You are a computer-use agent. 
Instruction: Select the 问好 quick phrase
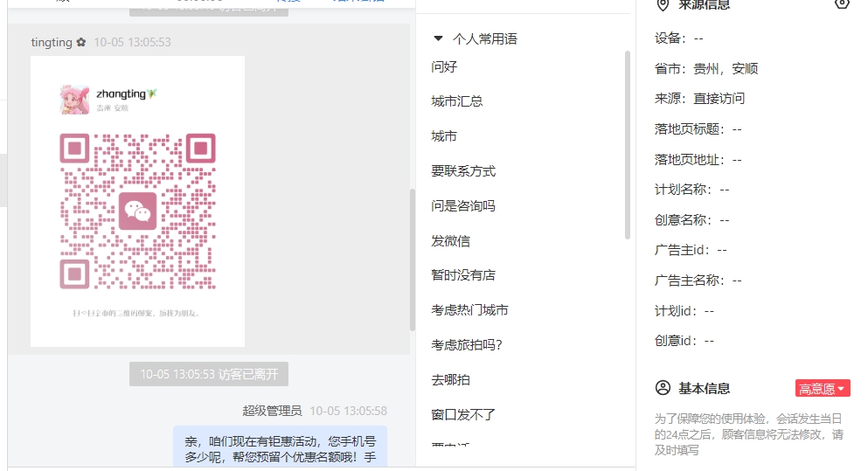(444, 67)
